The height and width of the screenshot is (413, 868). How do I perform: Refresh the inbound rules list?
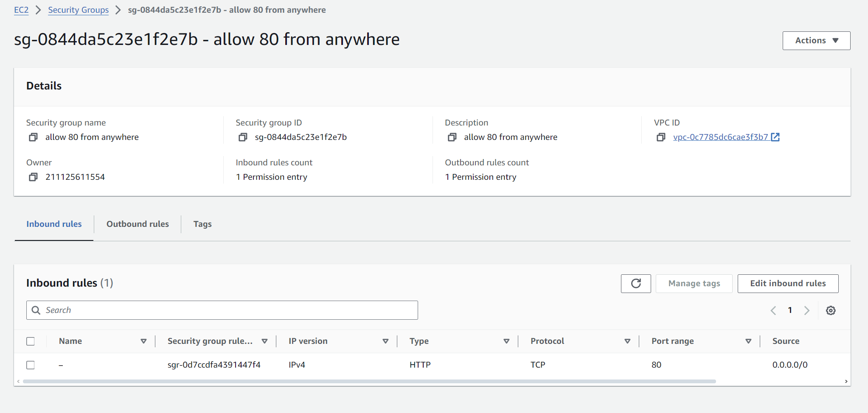pos(635,284)
